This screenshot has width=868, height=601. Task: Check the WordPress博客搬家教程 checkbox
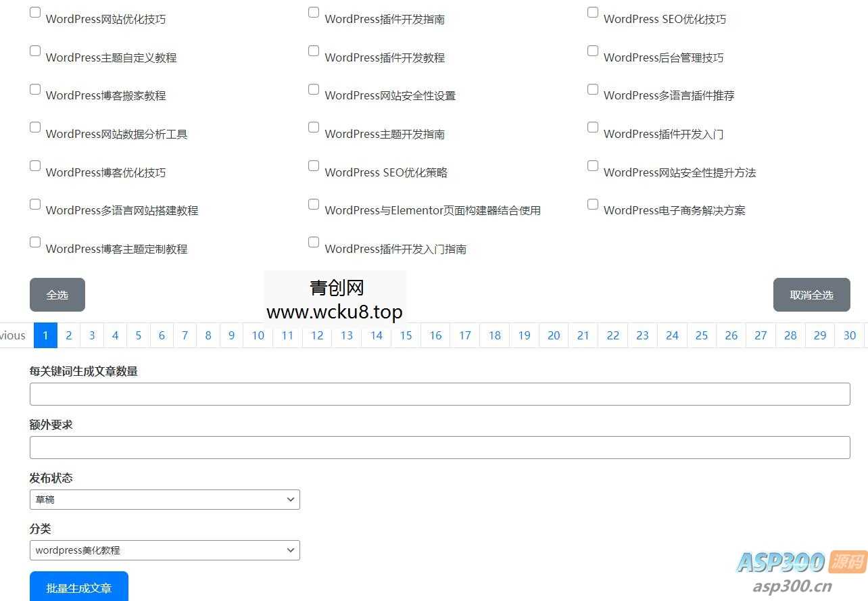click(x=34, y=89)
